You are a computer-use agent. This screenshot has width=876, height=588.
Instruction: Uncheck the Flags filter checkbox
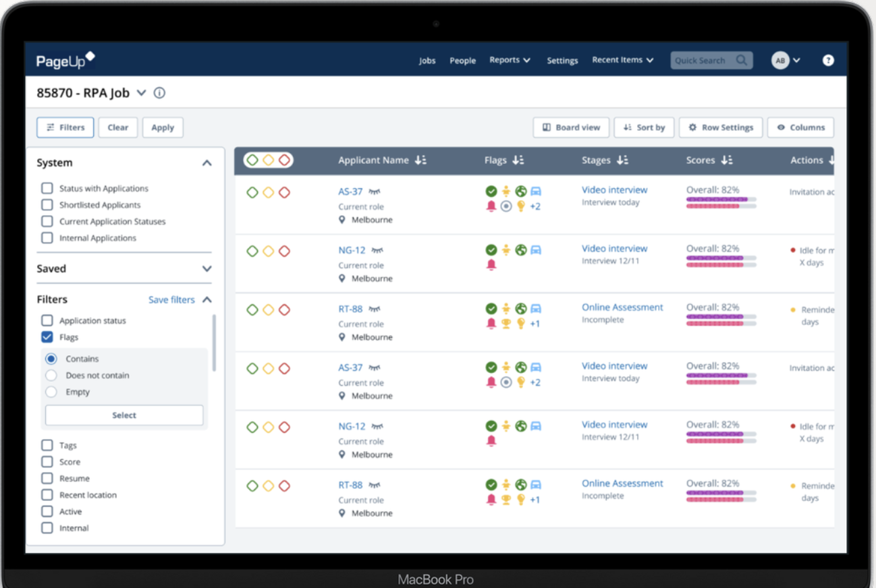[47, 337]
